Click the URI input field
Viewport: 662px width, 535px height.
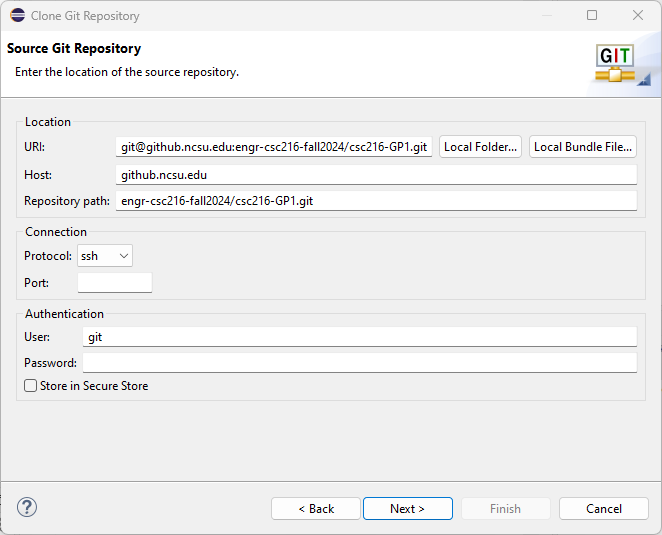click(274, 147)
